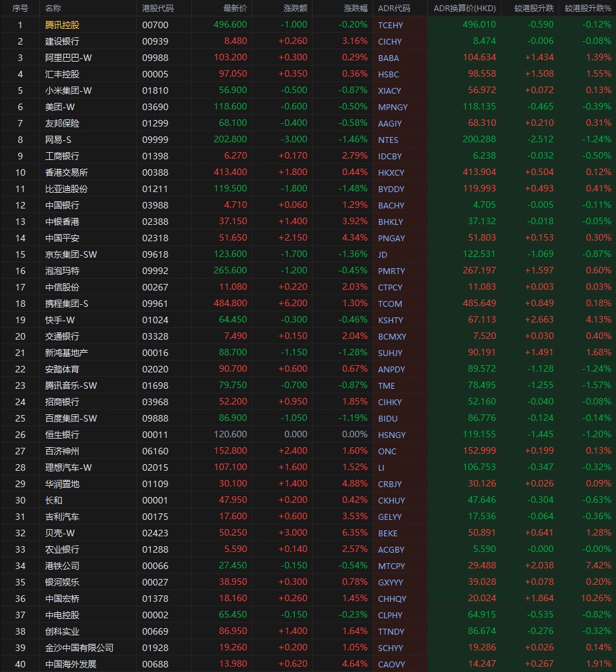
Task: Click the 较港股升跌 column header
Action: tap(533, 8)
